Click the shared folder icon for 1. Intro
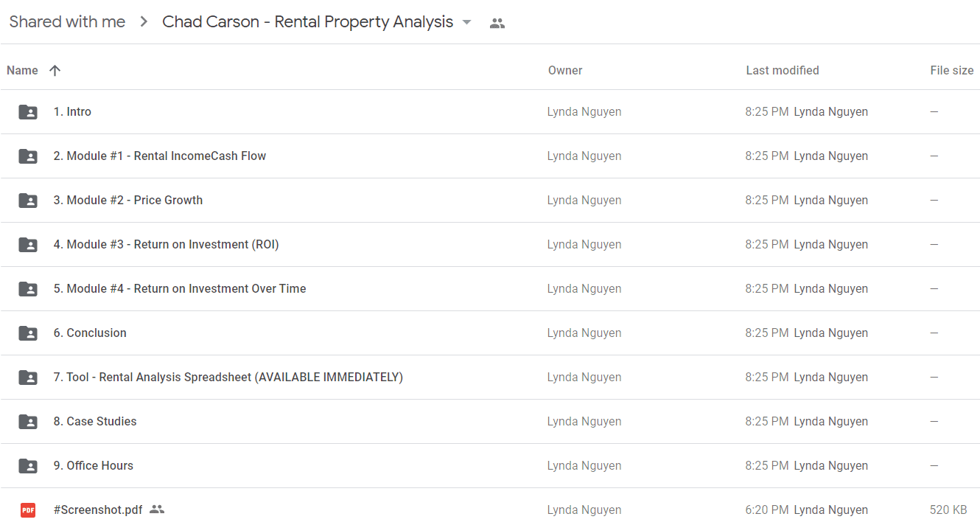Screen dimensions: 980x525 pos(28,112)
